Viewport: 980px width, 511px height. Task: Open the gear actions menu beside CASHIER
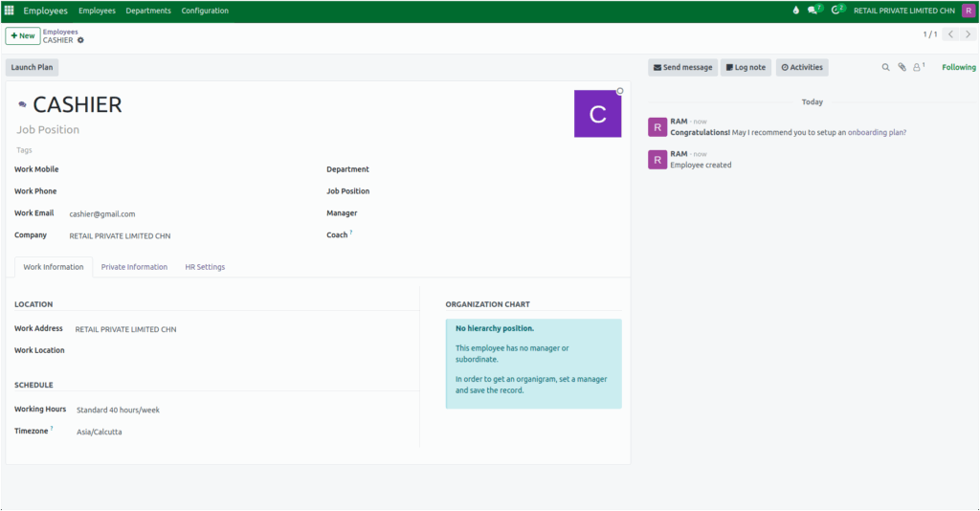(x=80, y=40)
